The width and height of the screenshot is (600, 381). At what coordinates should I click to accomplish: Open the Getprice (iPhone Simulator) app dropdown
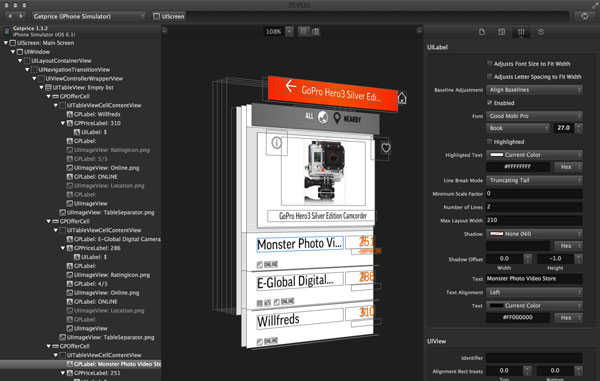pos(88,16)
